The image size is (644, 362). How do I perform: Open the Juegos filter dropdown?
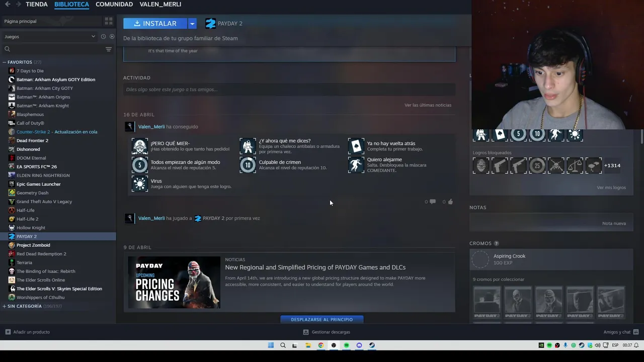pos(49,36)
